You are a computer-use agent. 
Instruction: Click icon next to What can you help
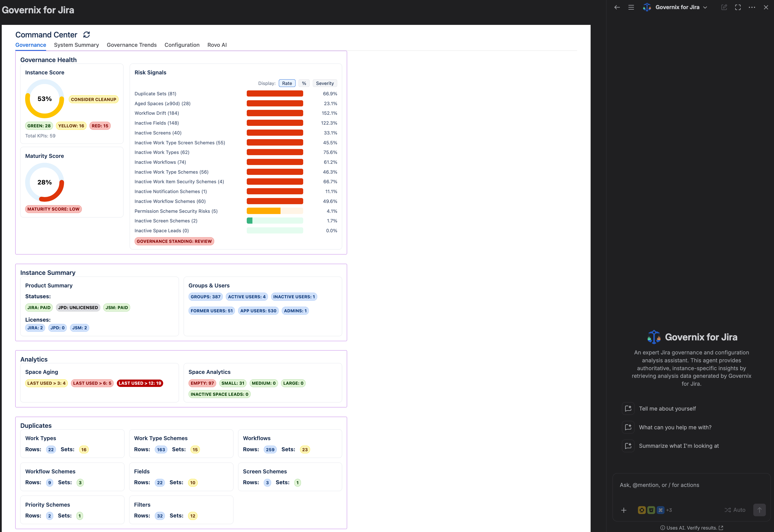[x=628, y=427]
